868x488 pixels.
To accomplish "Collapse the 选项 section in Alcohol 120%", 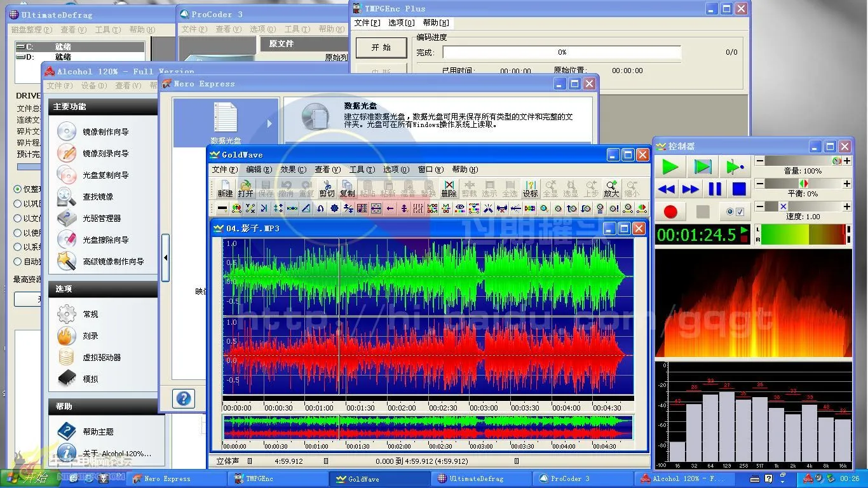I will [x=100, y=288].
